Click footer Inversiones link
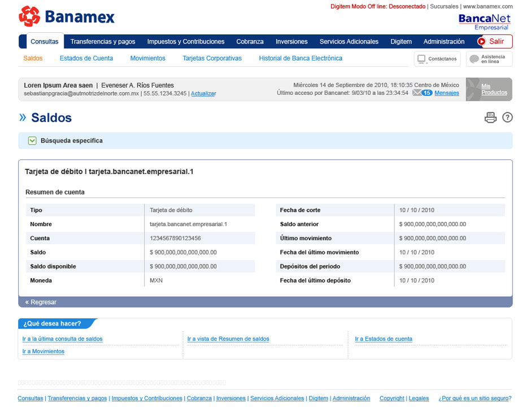 (x=231, y=399)
